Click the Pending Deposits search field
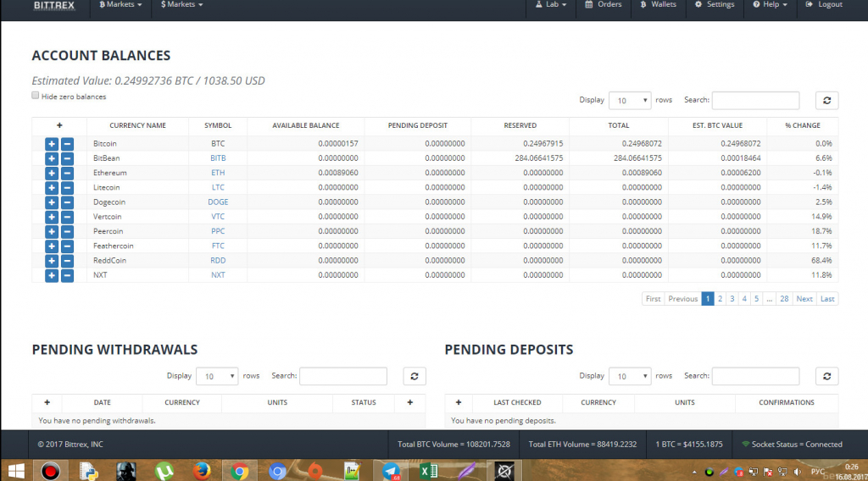 [x=755, y=377]
